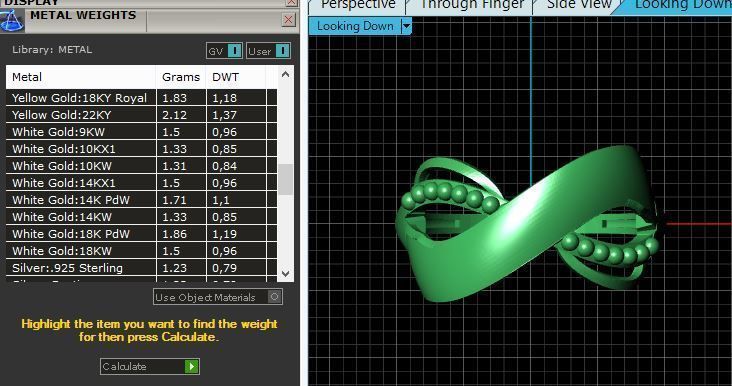Click the Metal column header
Screen dimensions: 732x386
(81, 77)
